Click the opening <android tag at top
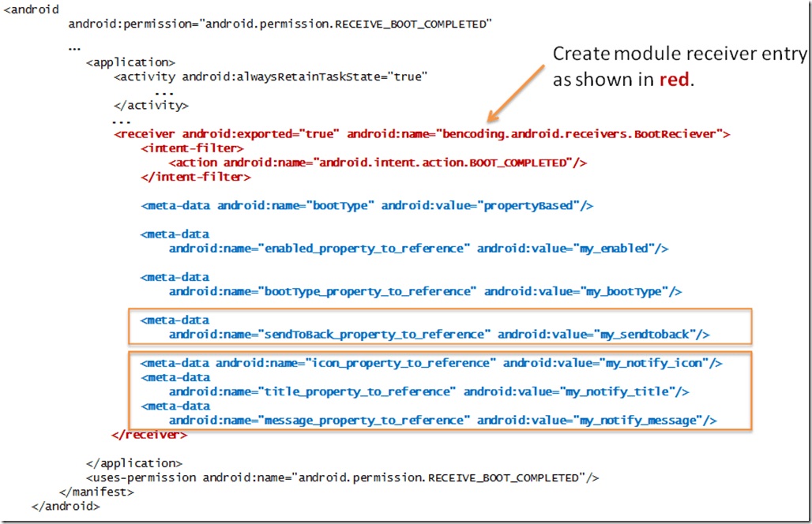812x524 pixels. coord(31,9)
